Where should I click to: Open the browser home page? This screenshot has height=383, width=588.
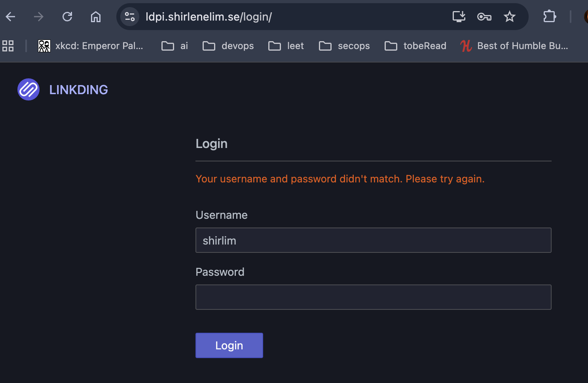96,17
